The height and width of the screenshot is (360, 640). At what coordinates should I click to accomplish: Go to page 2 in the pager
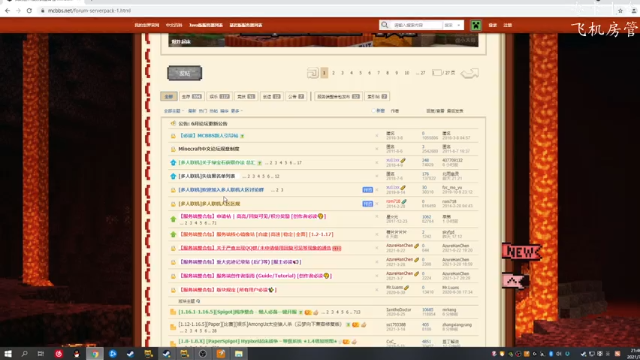(333, 73)
